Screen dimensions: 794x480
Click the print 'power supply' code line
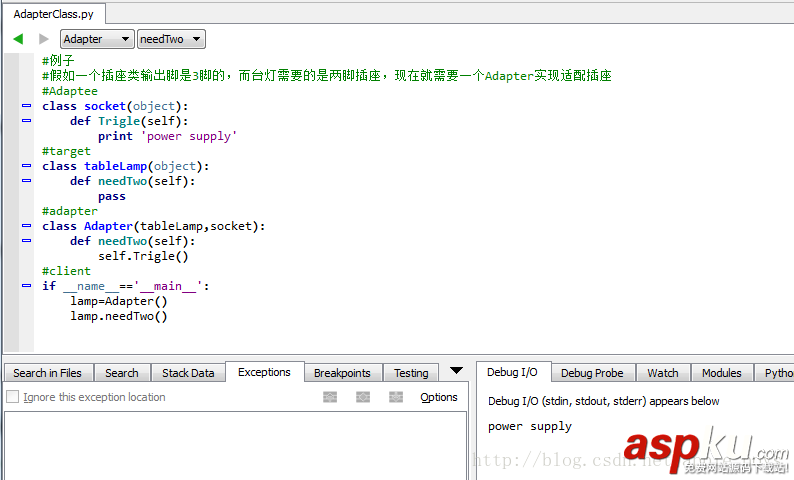pos(167,136)
